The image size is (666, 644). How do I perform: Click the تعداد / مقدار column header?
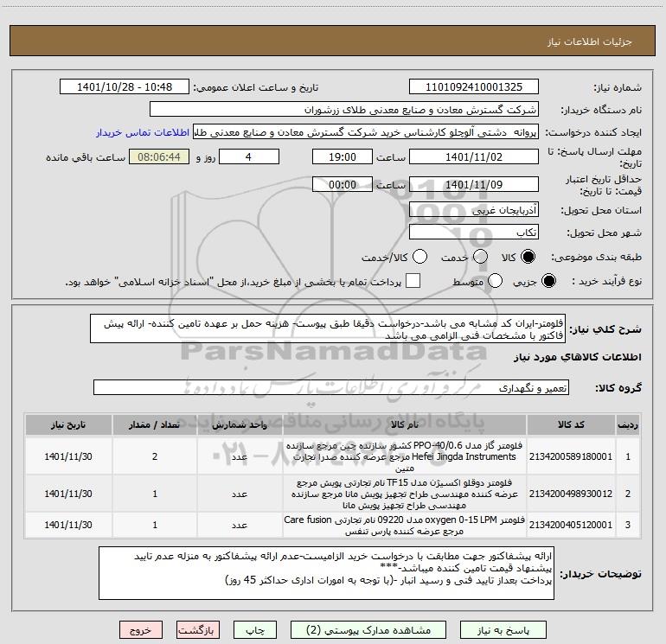pos(155,424)
